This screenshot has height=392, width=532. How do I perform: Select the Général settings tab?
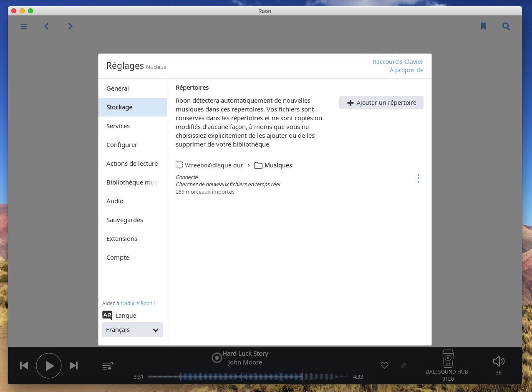(x=133, y=89)
